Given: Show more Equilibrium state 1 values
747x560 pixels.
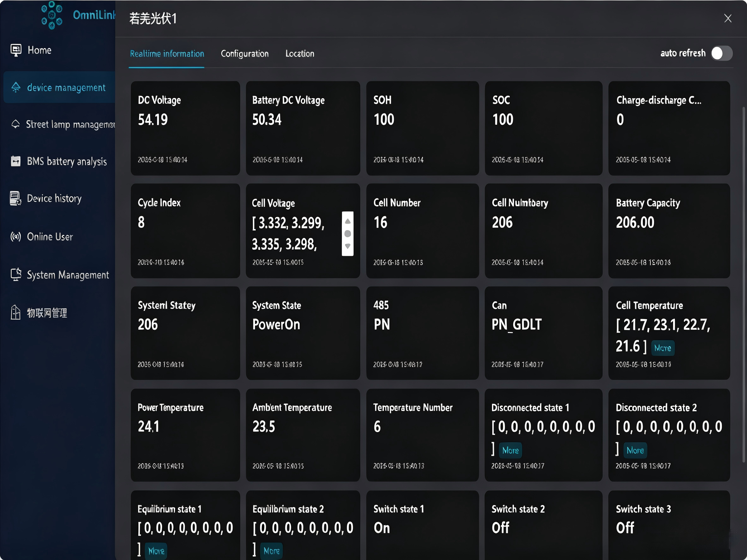Looking at the screenshot, I should coord(156,551).
